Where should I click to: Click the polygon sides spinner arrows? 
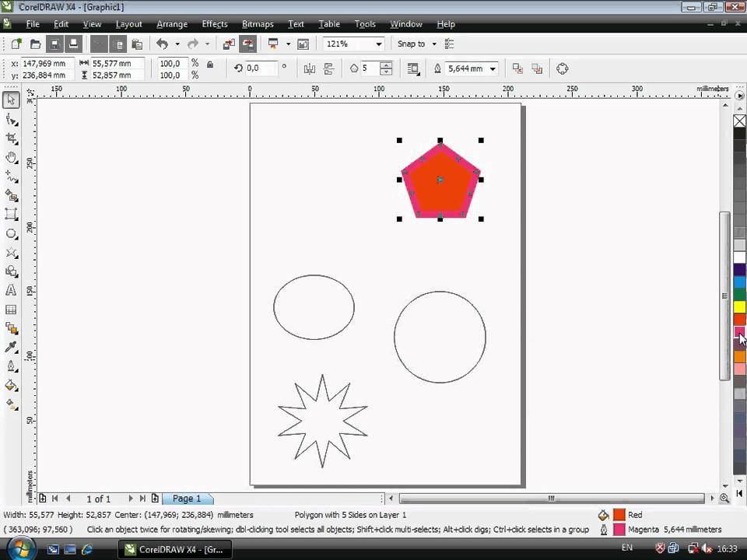(386, 68)
